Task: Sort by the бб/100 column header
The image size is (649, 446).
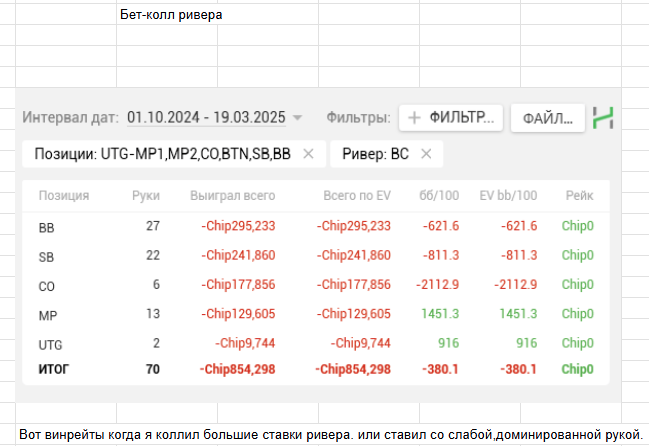Action: [439, 195]
